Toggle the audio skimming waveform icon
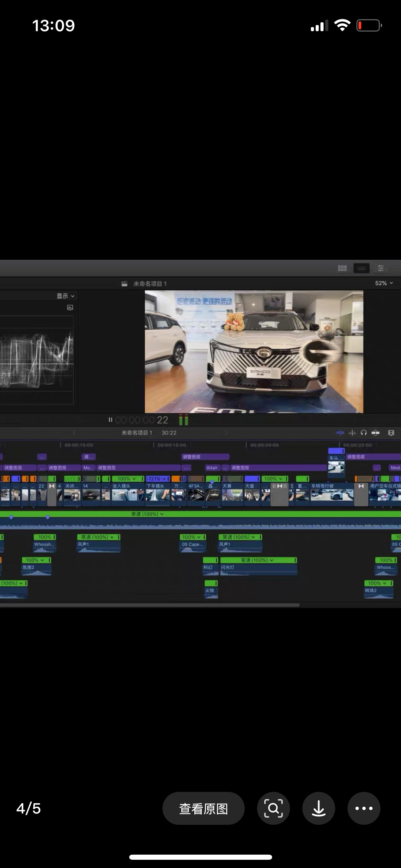The width and height of the screenshot is (401, 868). pyautogui.click(x=352, y=433)
